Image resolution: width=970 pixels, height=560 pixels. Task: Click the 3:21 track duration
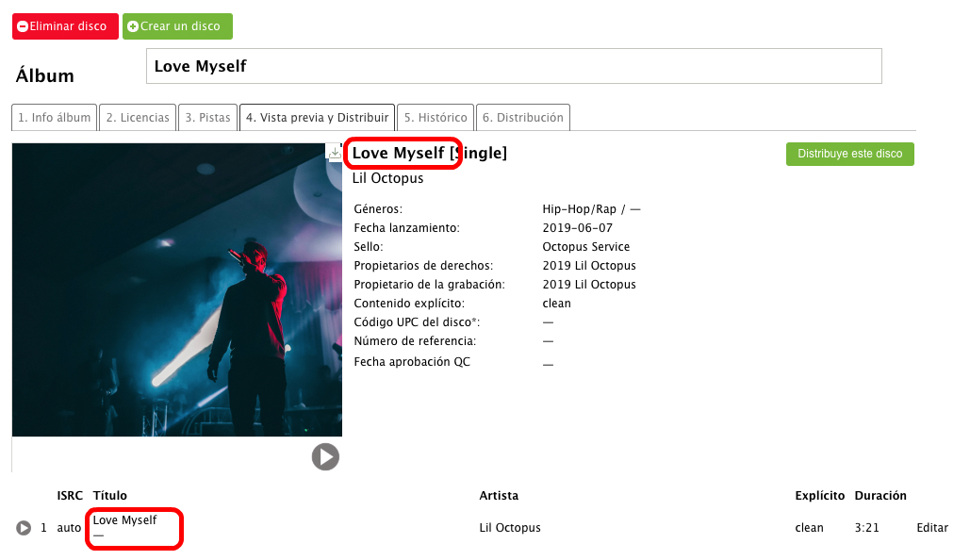(x=866, y=528)
